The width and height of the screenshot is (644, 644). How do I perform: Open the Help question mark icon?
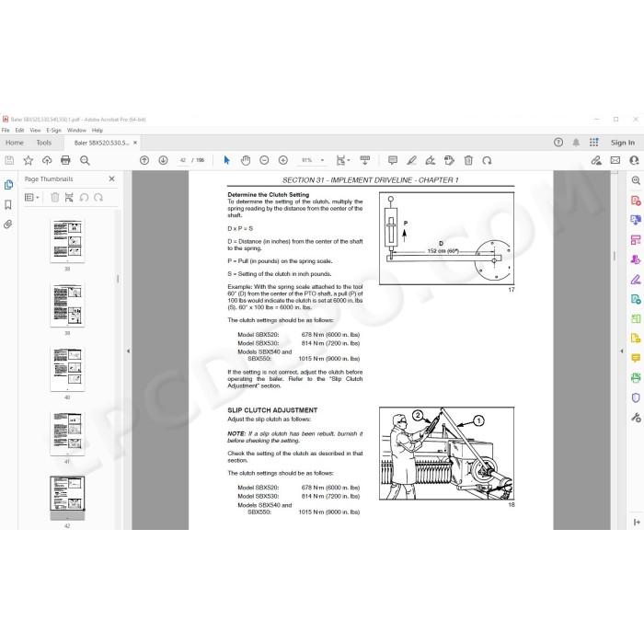coord(558,143)
